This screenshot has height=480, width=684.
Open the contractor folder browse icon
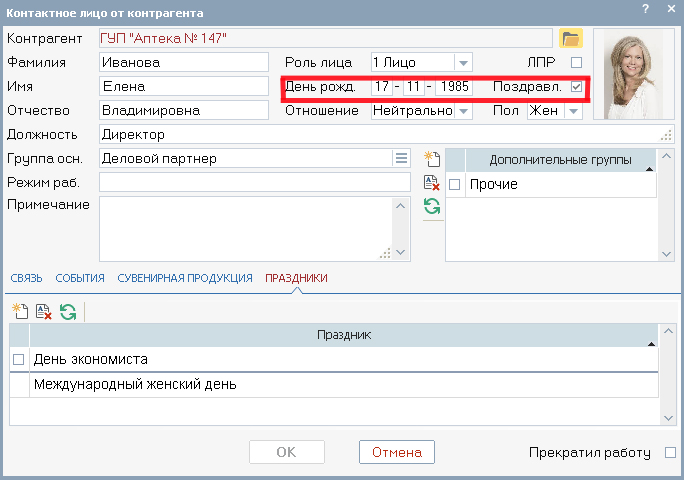570,38
